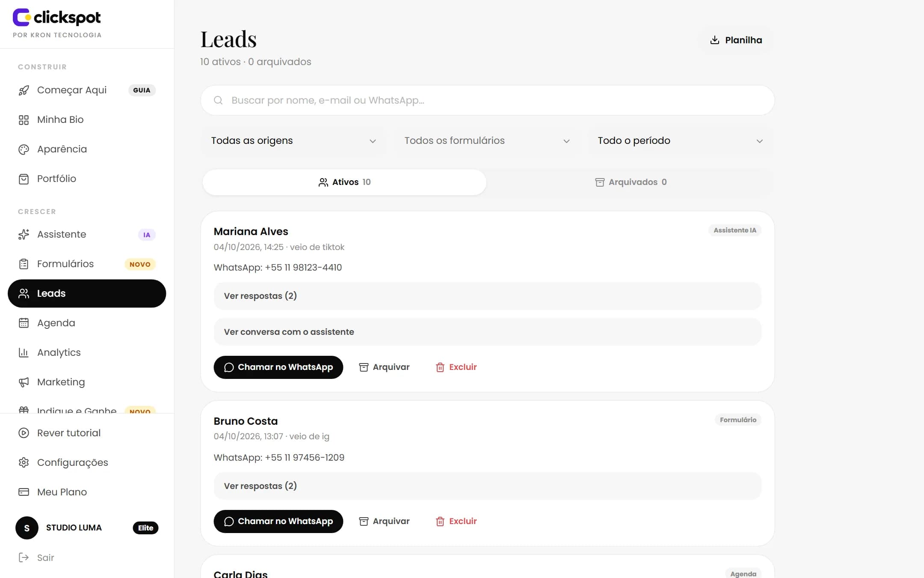Click Assistente IA tag on Mariana card

pos(734,230)
